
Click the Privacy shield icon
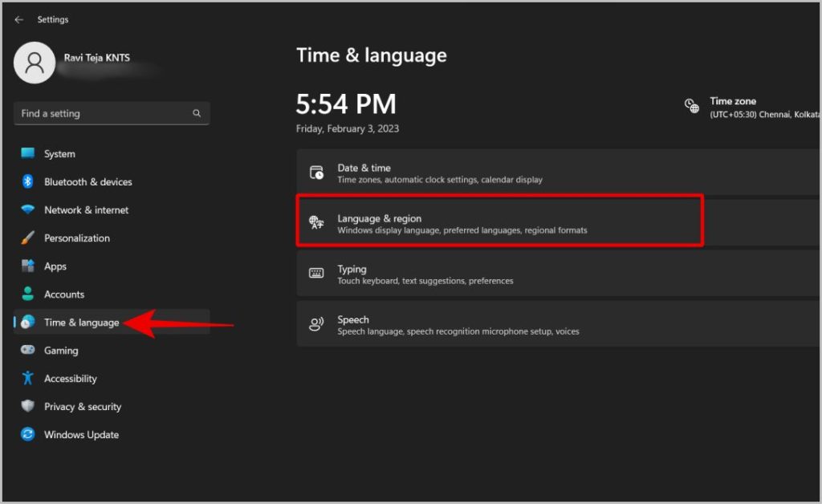point(28,406)
